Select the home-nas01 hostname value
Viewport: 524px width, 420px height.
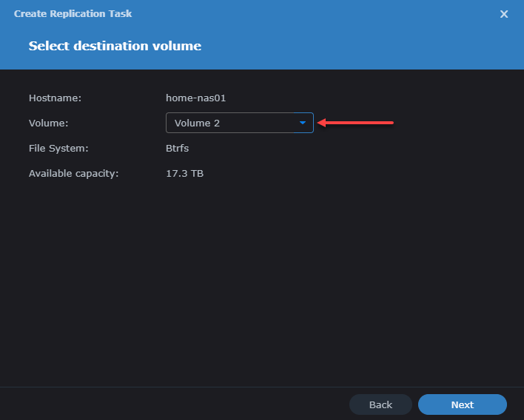[195, 98]
